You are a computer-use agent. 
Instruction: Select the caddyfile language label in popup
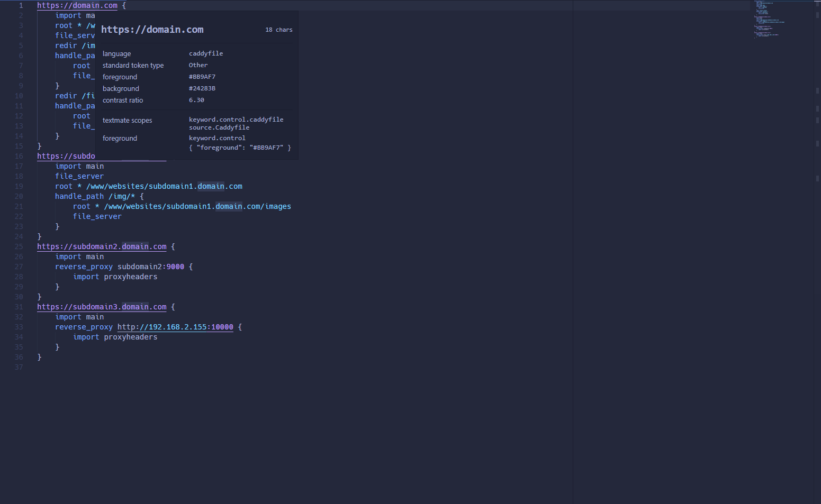(x=206, y=53)
